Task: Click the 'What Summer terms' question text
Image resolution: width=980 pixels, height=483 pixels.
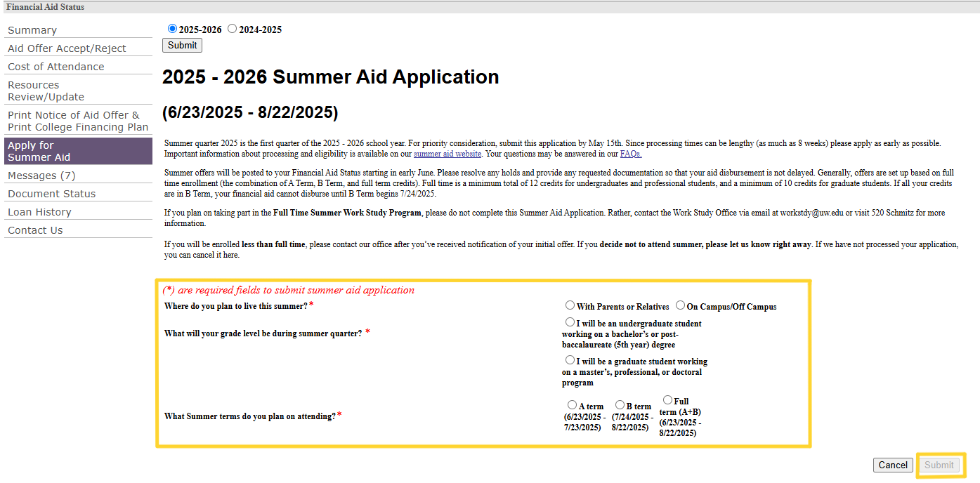Action: coord(250,416)
